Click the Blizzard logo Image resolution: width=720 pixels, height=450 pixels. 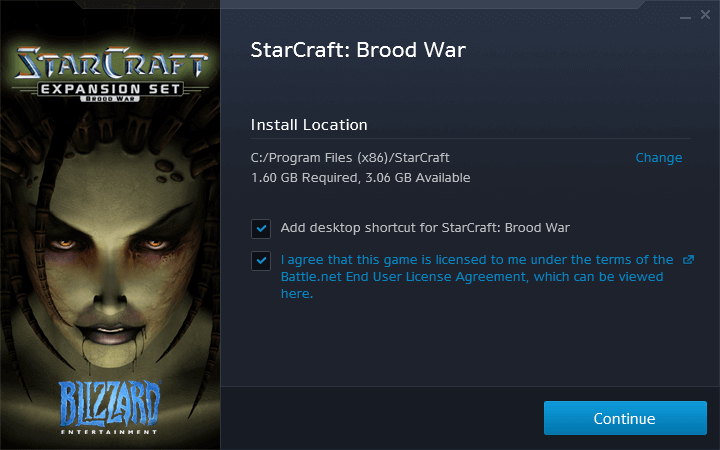110,401
